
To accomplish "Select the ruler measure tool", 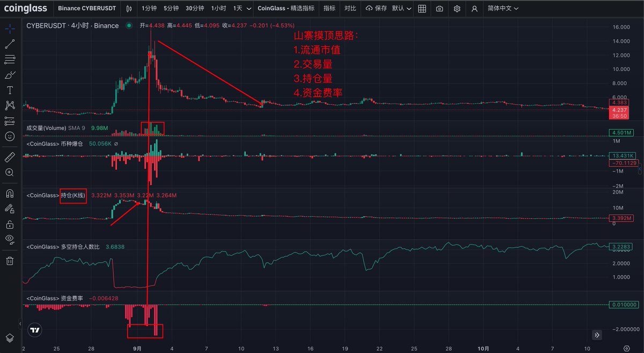I will [10, 157].
